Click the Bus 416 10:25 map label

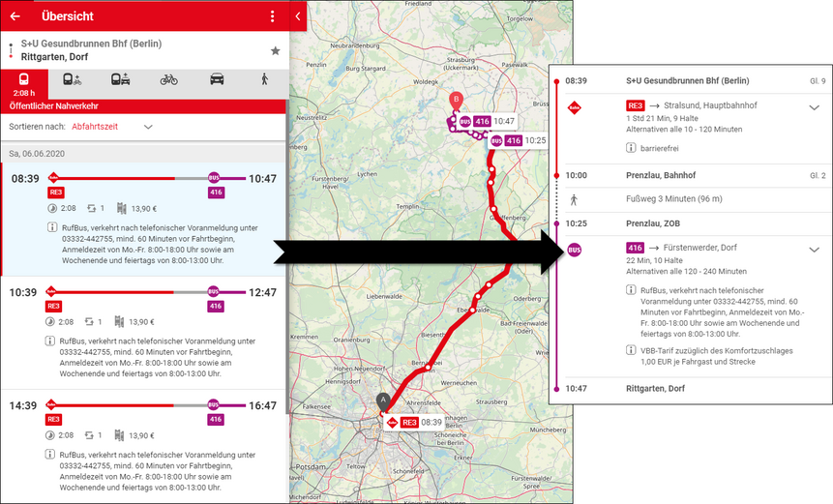[518, 140]
